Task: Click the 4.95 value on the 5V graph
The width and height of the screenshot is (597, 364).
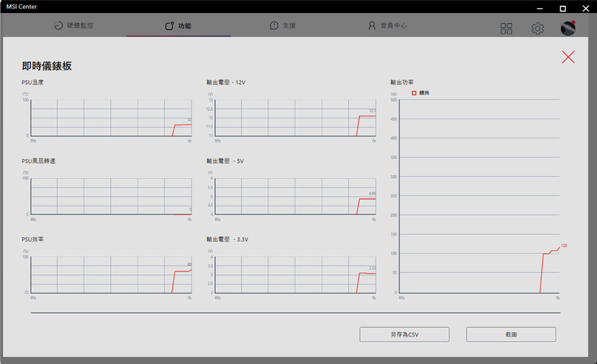Action: pos(372,193)
